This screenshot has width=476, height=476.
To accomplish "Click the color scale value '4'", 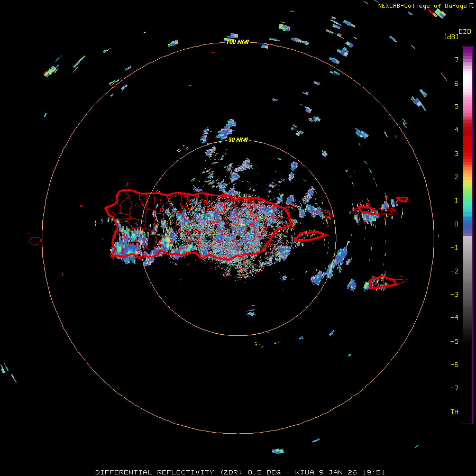I will (x=456, y=130).
